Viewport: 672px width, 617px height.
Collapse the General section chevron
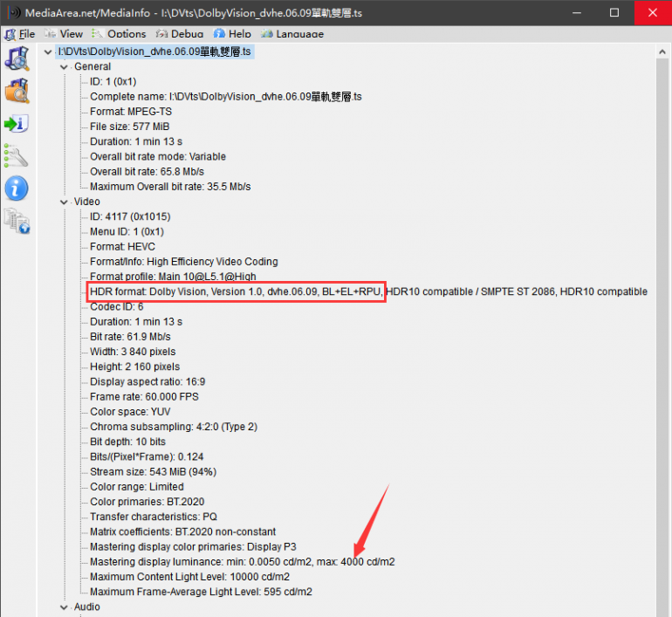64,67
